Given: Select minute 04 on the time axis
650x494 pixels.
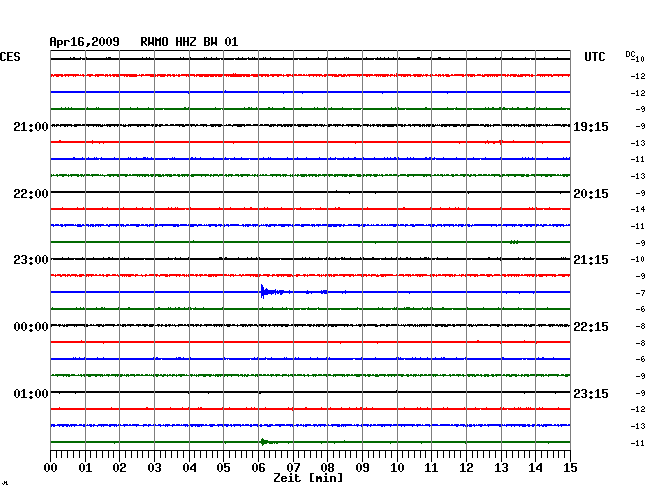Looking at the screenshot, I should (189, 468).
